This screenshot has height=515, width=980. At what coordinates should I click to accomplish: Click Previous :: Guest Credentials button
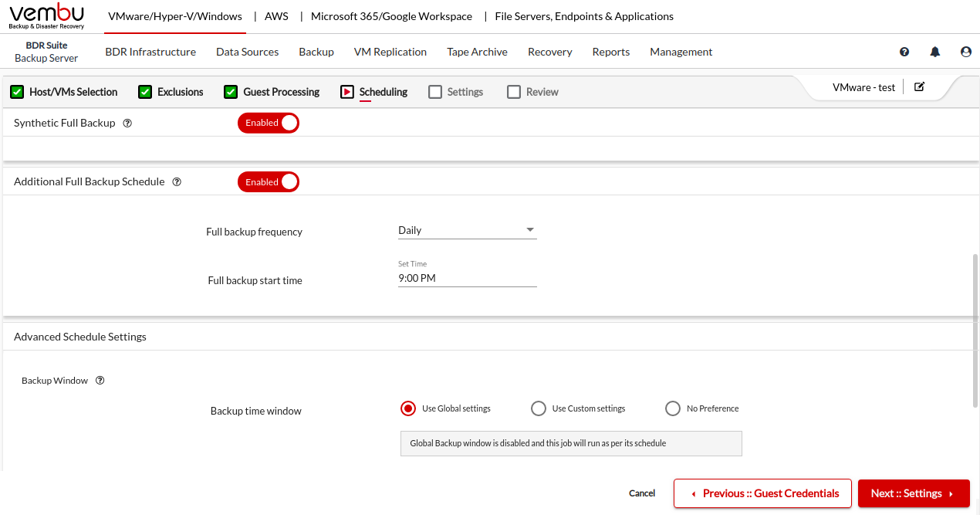point(762,493)
